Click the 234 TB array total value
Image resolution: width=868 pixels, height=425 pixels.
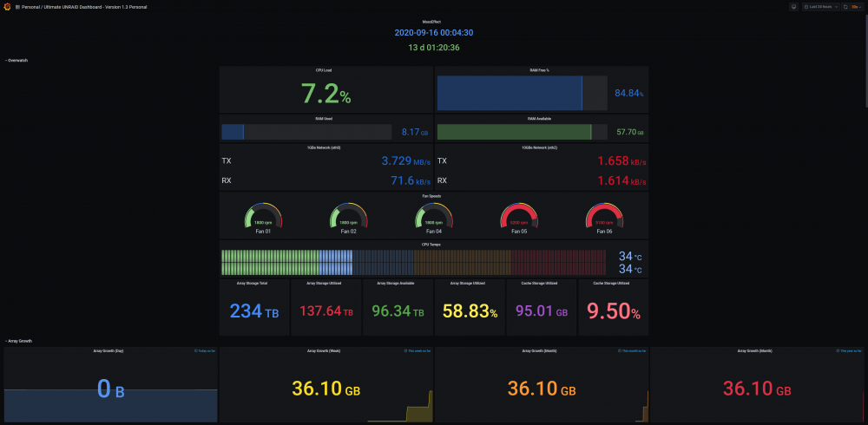[254, 311]
